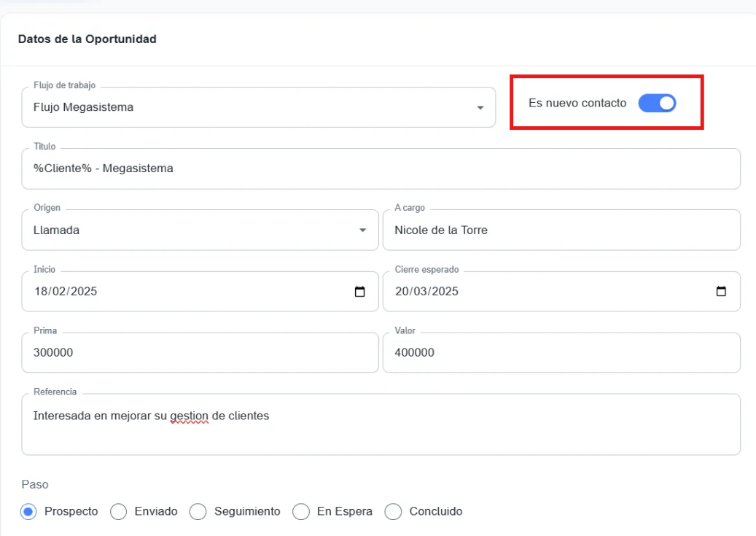This screenshot has width=756, height=536.
Task: Open the Cierre esperado calendar picker icon
Action: [x=721, y=292]
